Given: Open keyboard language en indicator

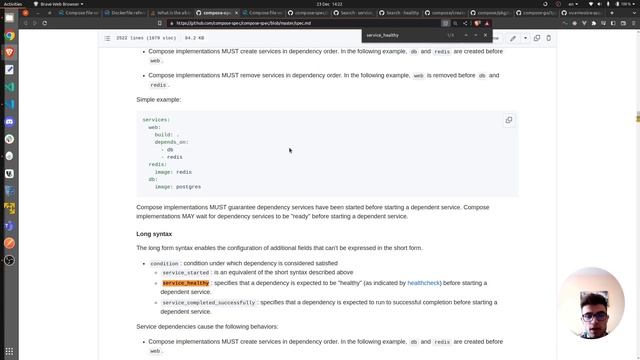Looking at the screenshot, I should pyautogui.click(x=573, y=4).
